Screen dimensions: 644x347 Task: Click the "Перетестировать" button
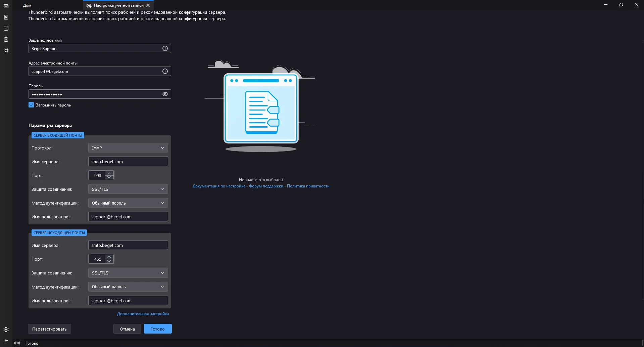(49, 329)
